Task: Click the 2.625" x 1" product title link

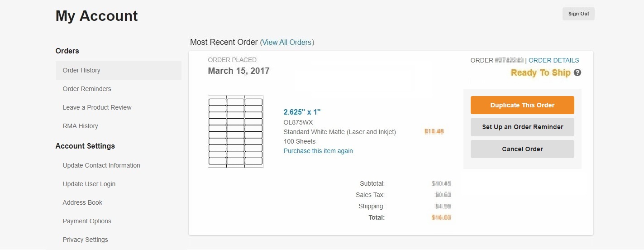Action: 302,112
